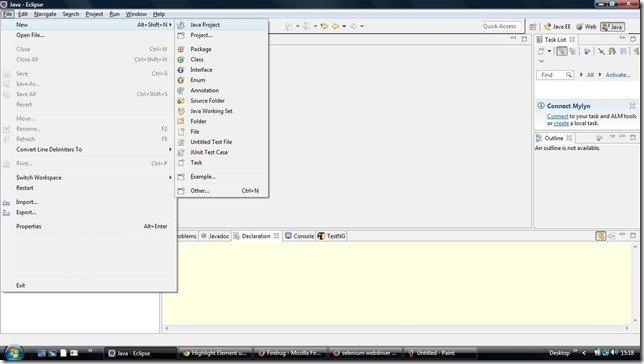This screenshot has height=364, width=644.
Task: Click the create local task link
Action: click(x=561, y=123)
